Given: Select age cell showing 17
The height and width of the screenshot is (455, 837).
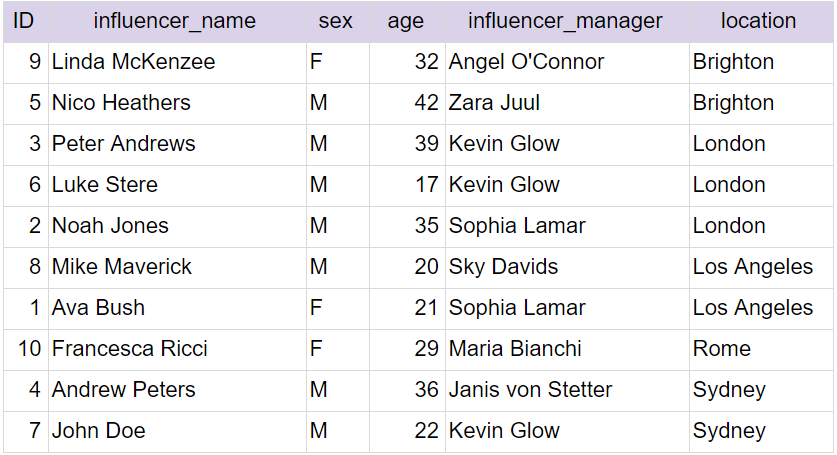Looking at the screenshot, I should (426, 185).
